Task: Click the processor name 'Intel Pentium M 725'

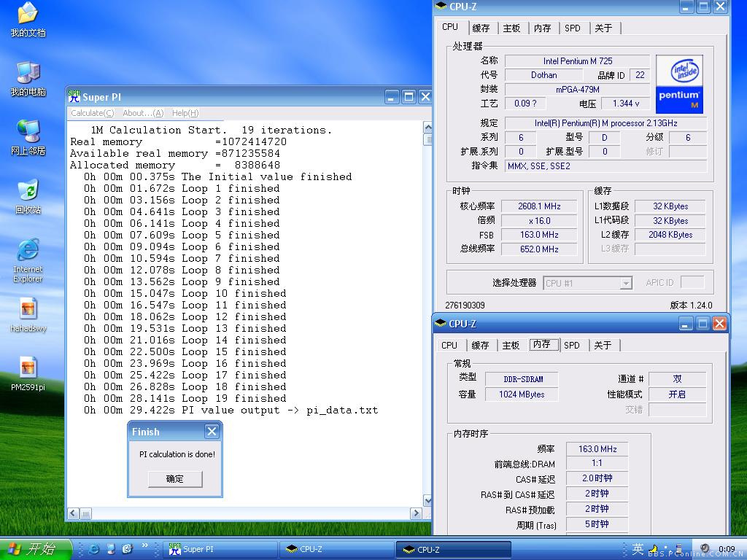Action: tap(578, 61)
